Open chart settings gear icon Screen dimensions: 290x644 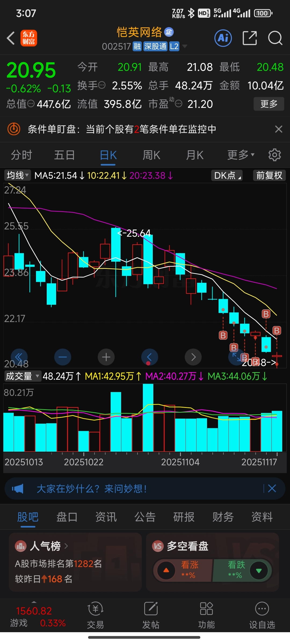(x=274, y=155)
